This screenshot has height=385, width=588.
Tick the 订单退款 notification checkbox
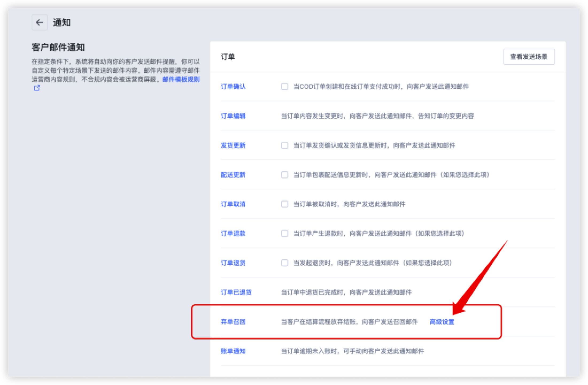coord(284,234)
